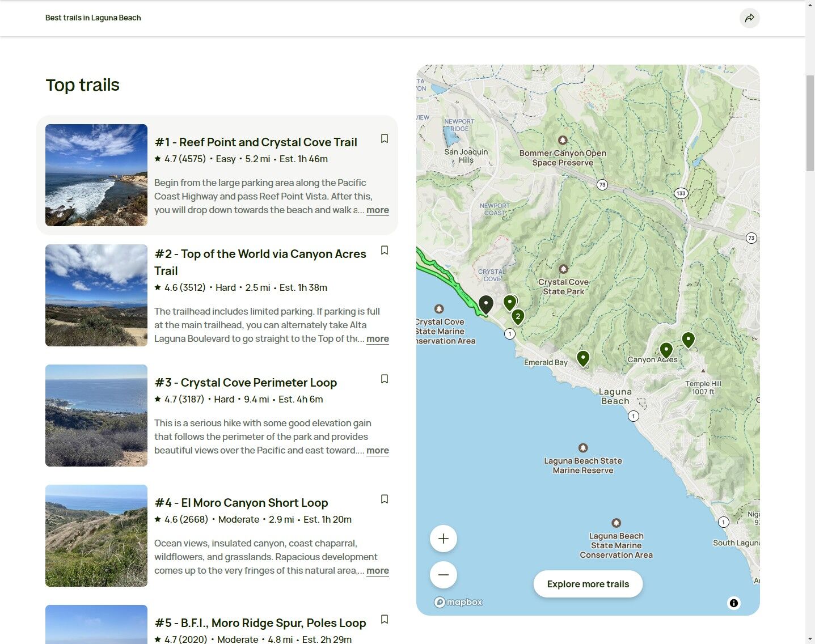The width and height of the screenshot is (815, 644).
Task: Click the Explore more trails button
Action: point(588,584)
